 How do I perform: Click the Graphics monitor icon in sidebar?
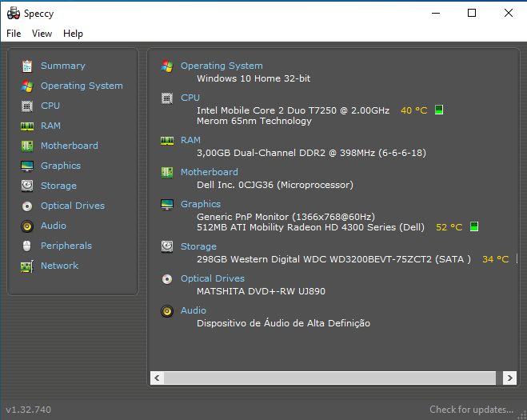[x=27, y=166]
